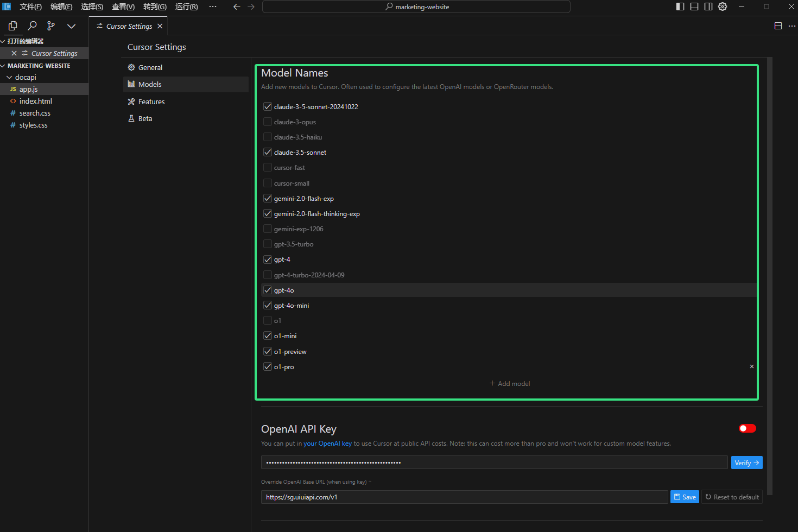
Task: Go forward with the right arrow
Action: click(x=251, y=7)
